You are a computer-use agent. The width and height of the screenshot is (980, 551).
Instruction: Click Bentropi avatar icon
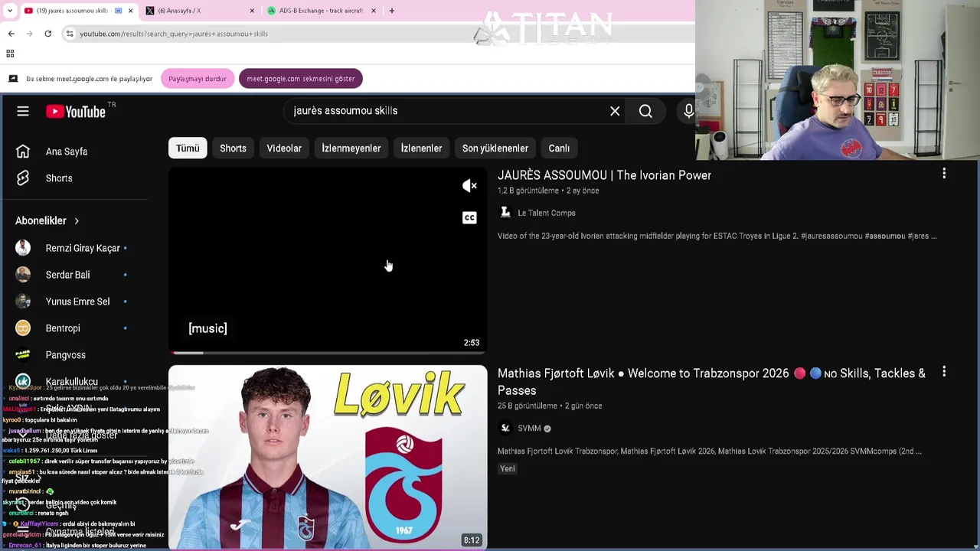tap(23, 328)
